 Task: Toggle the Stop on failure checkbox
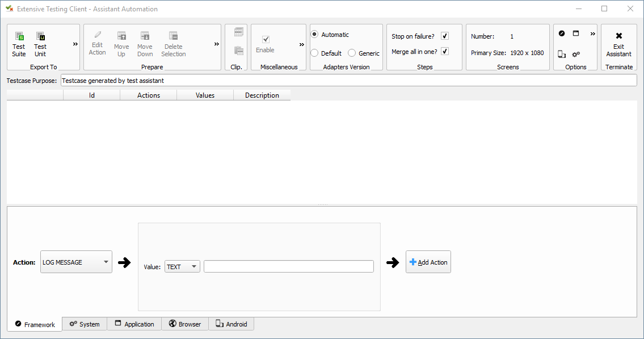(x=445, y=36)
